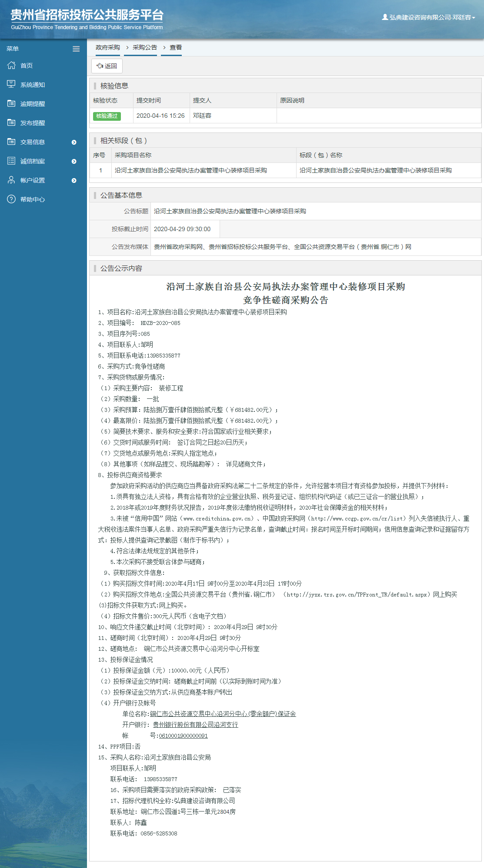Image resolution: width=484 pixels, height=868 pixels.
Task: Click the icon next to 发布提醒
Action: click(11, 123)
